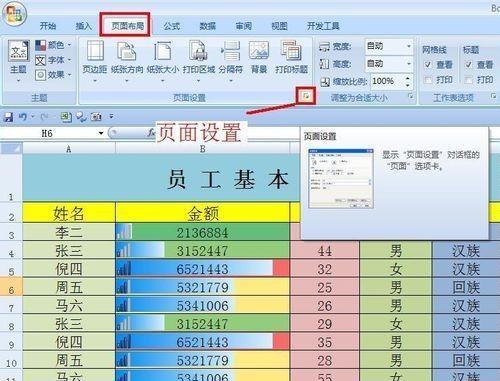Select the 页面布局 ribbon tab
Viewport: 500px width, 381px height.
(127, 26)
